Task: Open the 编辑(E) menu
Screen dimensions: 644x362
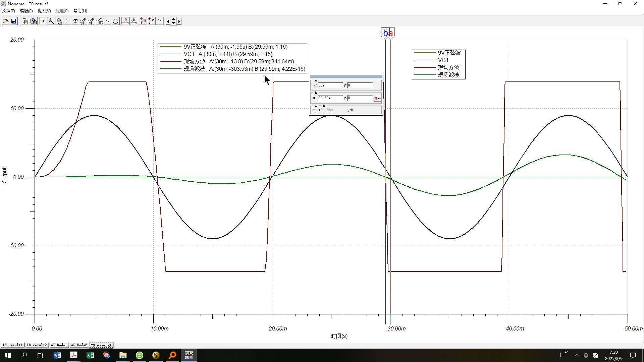Action: tap(26, 11)
